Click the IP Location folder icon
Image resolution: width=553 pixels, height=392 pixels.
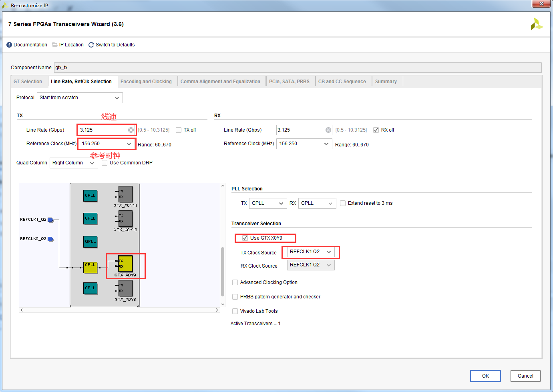[55, 45]
